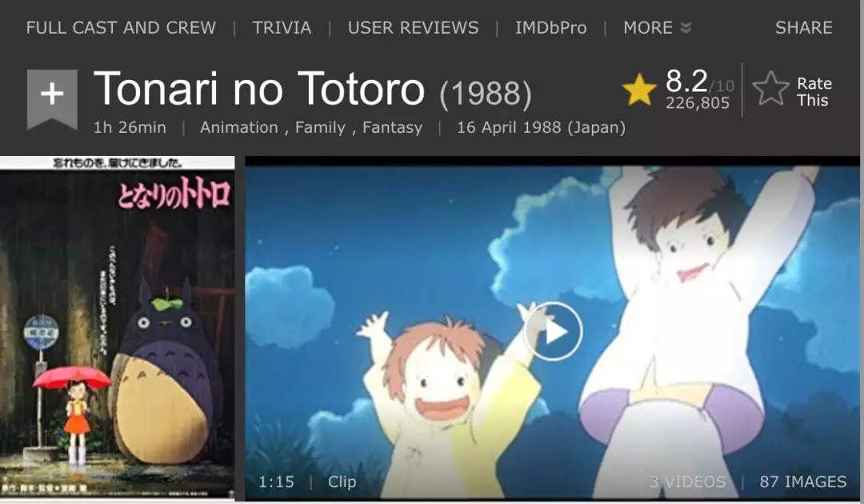
Task: Play the Totoro clip video
Action: coord(553,331)
